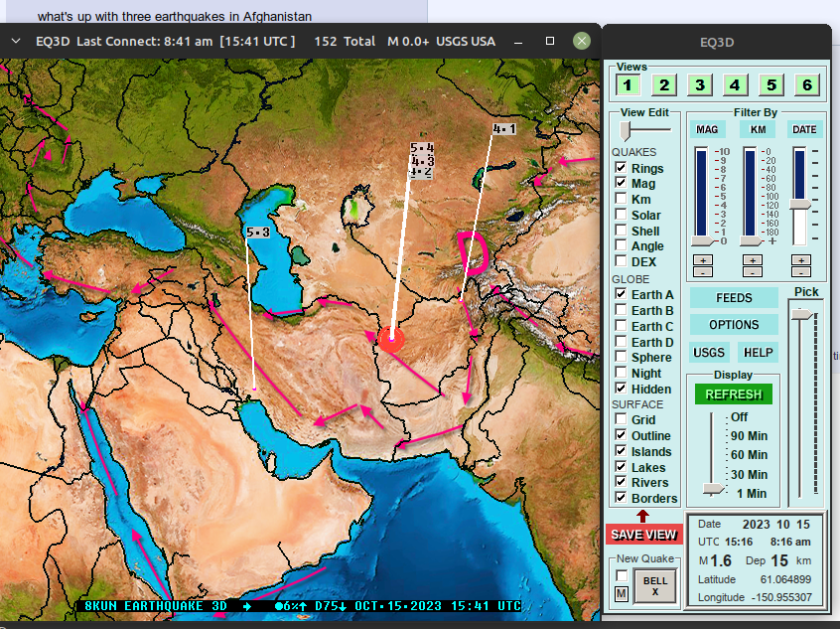Maximize the EQ3D map window

(550, 41)
